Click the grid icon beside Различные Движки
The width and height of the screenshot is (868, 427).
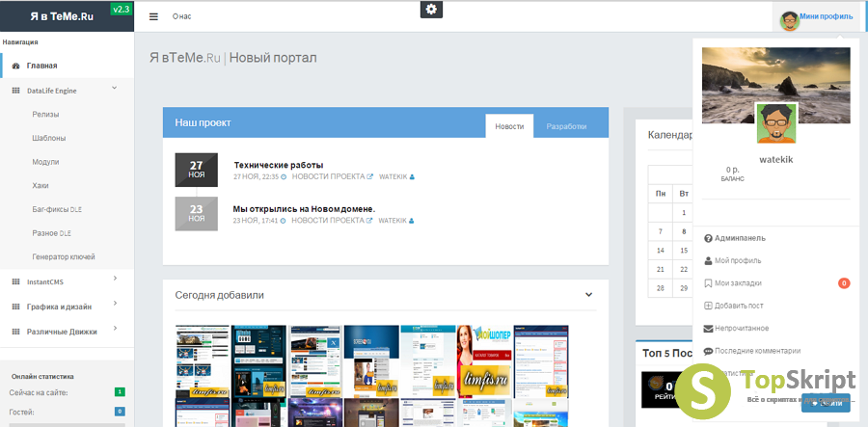[16, 332]
